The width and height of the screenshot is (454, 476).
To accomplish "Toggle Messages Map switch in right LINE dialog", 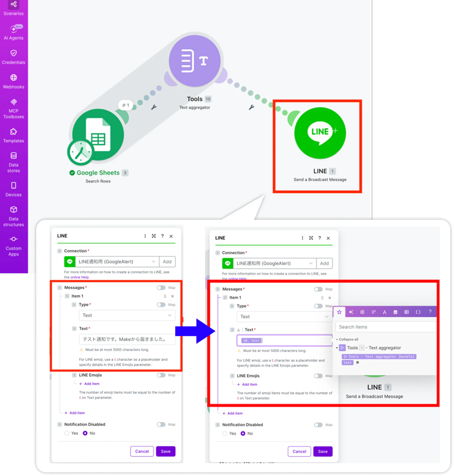I will point(318,289).
